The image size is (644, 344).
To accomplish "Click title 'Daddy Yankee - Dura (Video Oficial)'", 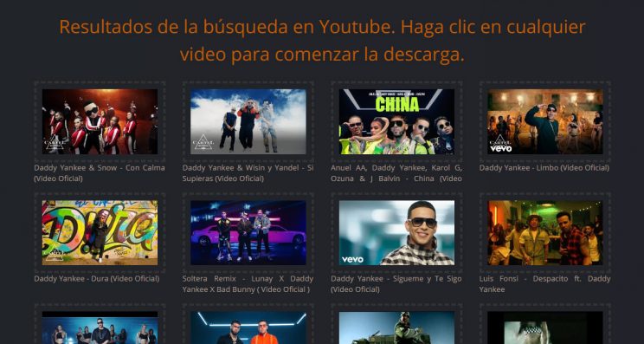I will tap(97, 279).
